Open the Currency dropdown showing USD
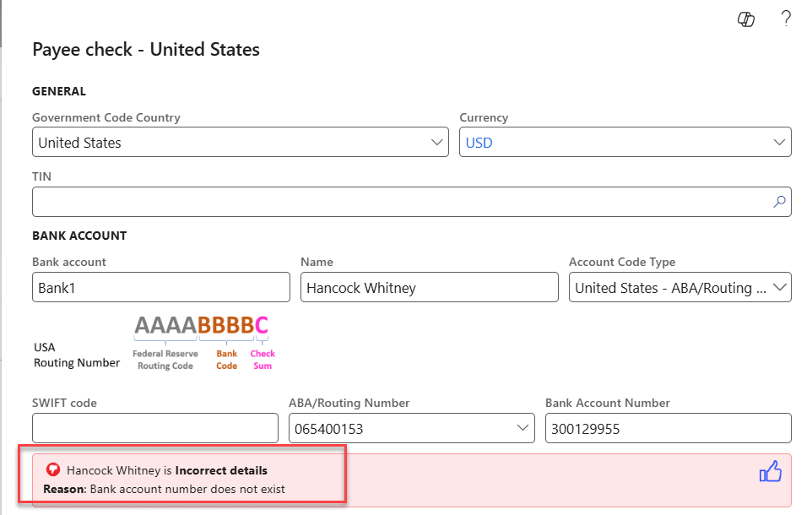Viewport: 812px width, 515px height. point(779,143)
